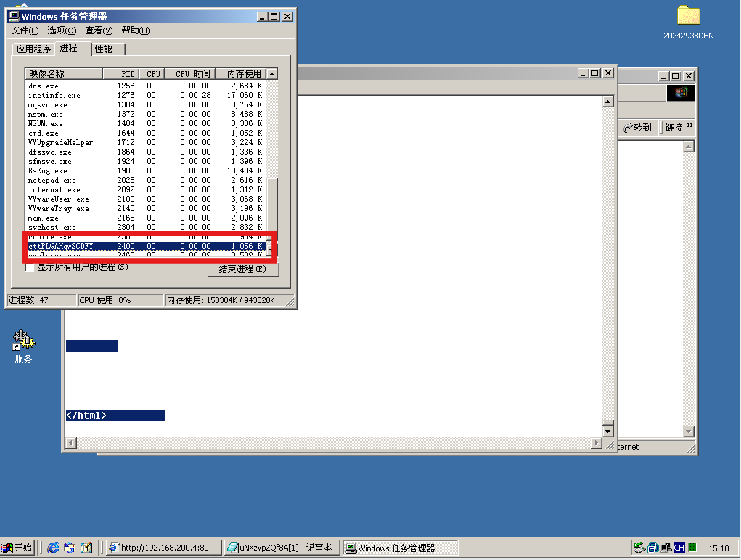Click the 链接 links toolbar label
This screenshot has width=741, height=560.
tap(674, 128)
